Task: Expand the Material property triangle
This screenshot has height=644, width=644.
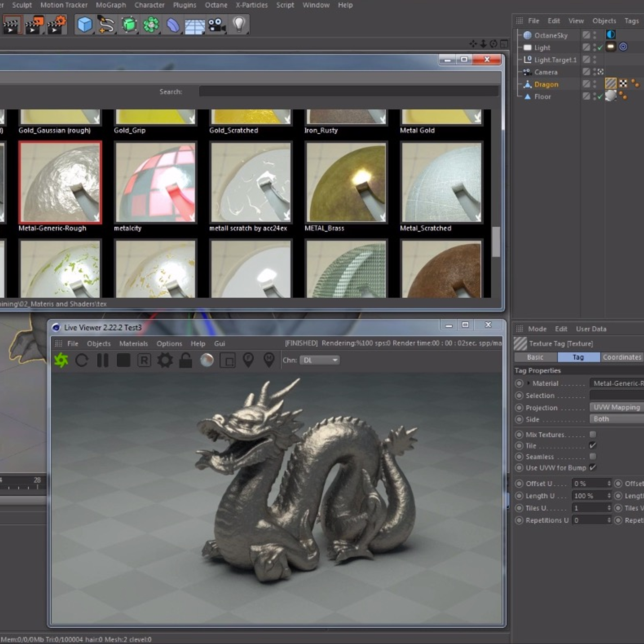Action: pyautogui.click(x=528, y=383)
